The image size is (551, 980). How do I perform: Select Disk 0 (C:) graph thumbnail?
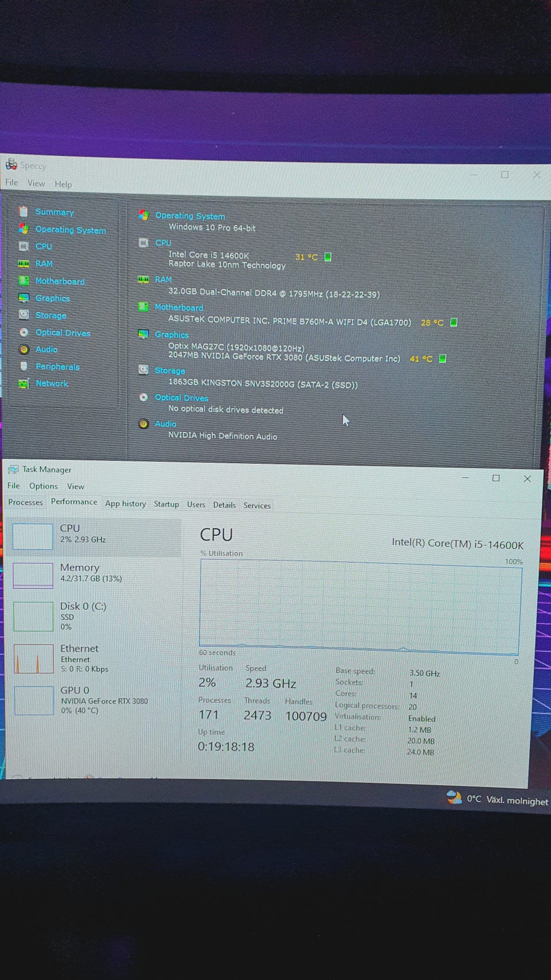point(33,616)
